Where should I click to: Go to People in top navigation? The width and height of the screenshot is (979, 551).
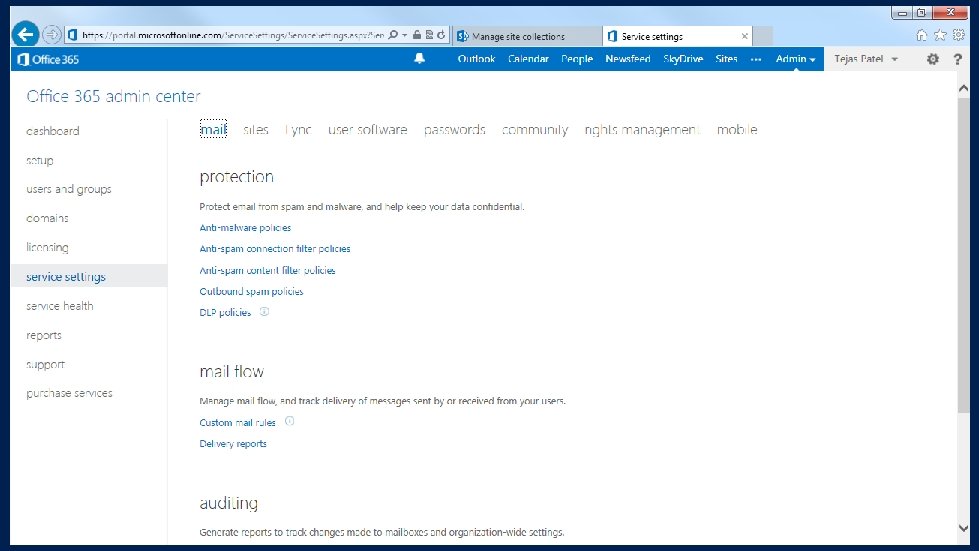pyautogui.click(x=577, y=59)
